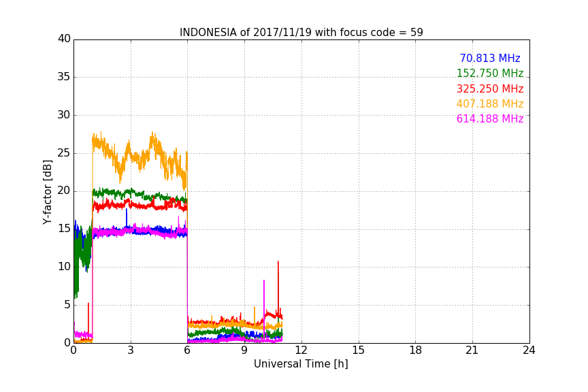
Task: Click the x-axis tick value 12
Action: click(301, 350)
